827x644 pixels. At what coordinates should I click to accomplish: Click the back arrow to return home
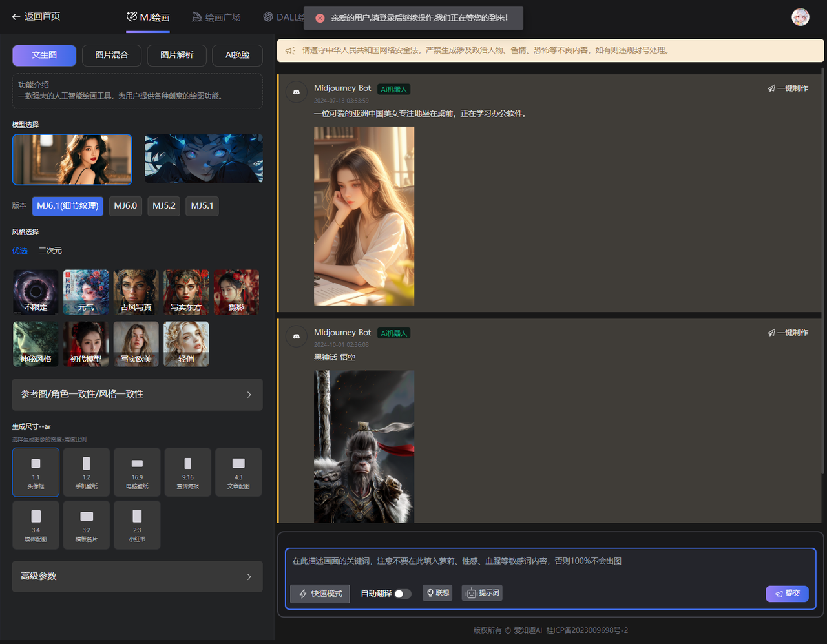pos(16,17)
